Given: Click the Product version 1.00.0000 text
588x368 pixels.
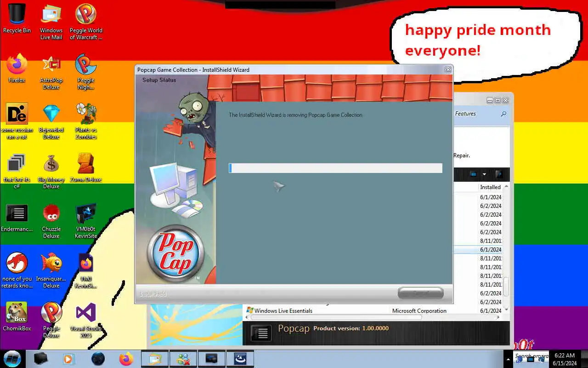Looking at the screenshot, I should 351,328.
